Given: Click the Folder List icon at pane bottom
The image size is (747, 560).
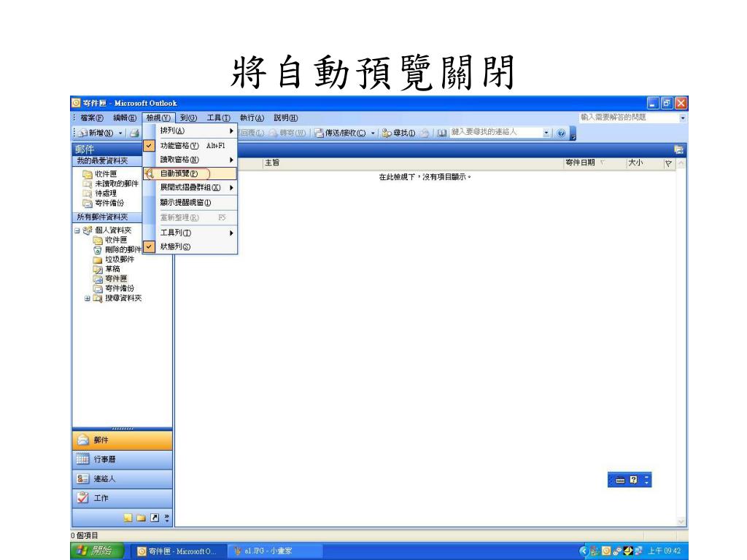Looking at the screenshot, I should (x=141, y=518).
